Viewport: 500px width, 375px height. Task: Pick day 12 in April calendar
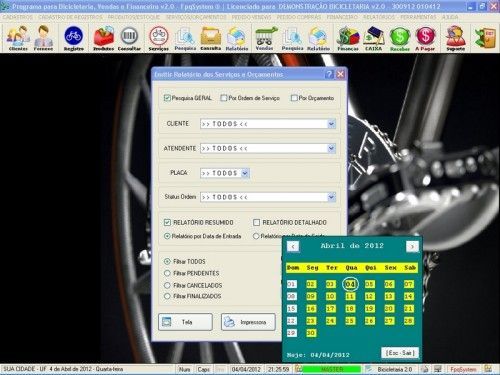click(369, 296)
